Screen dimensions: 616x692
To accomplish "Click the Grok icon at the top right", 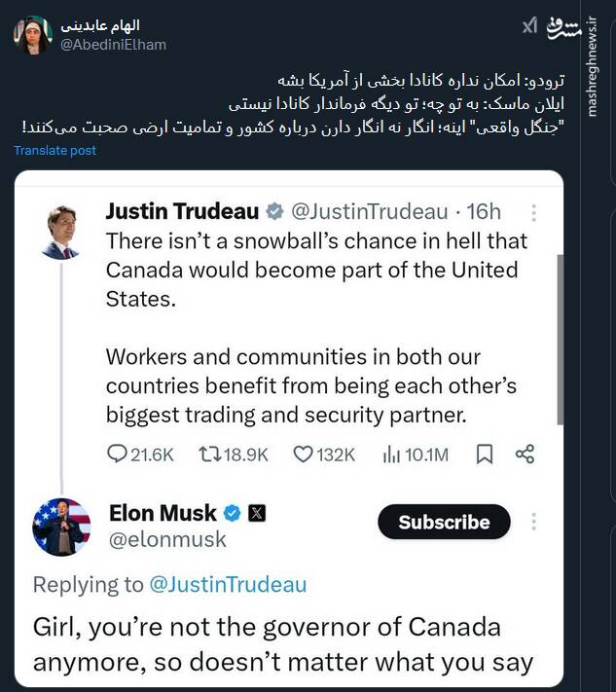I will coord(529,26).
